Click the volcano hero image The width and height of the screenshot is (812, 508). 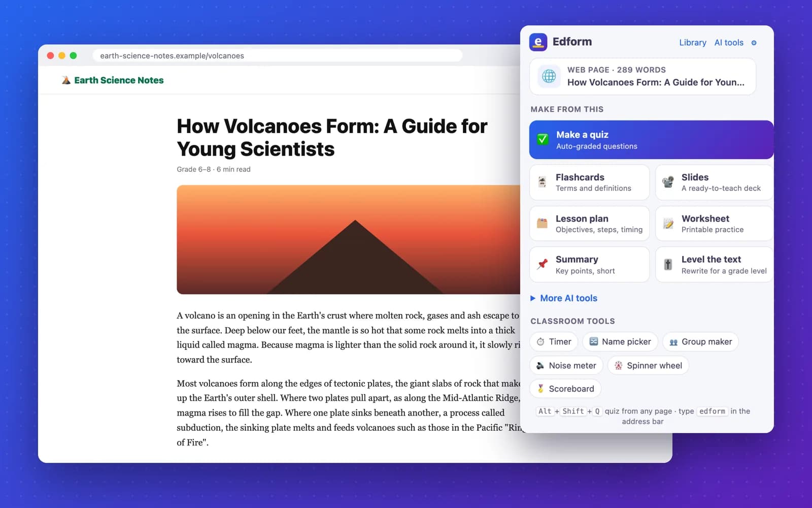click(x=348, y=240)
